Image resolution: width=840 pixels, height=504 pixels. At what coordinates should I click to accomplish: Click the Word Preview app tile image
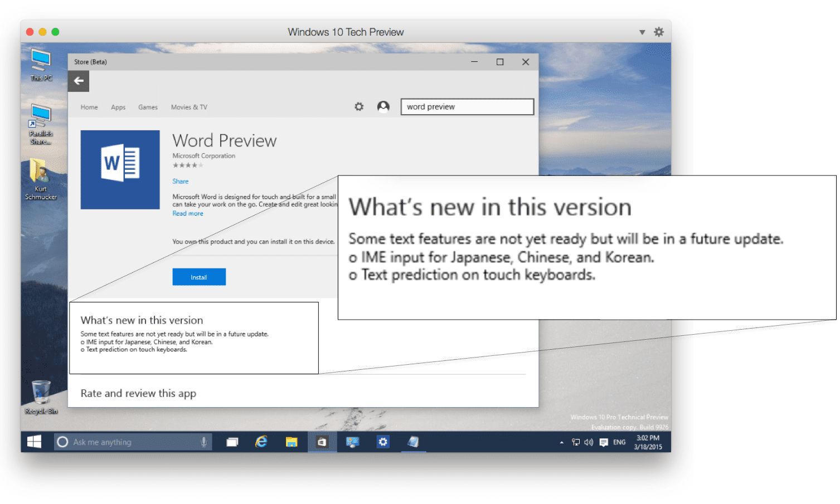[x=120, y=170]
